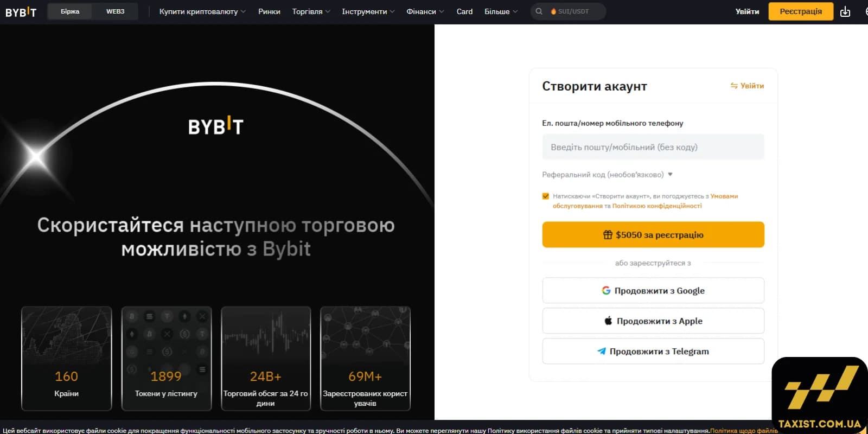Click the 160 Країни stats card
The image size is (868, 434).
(66, 359)
